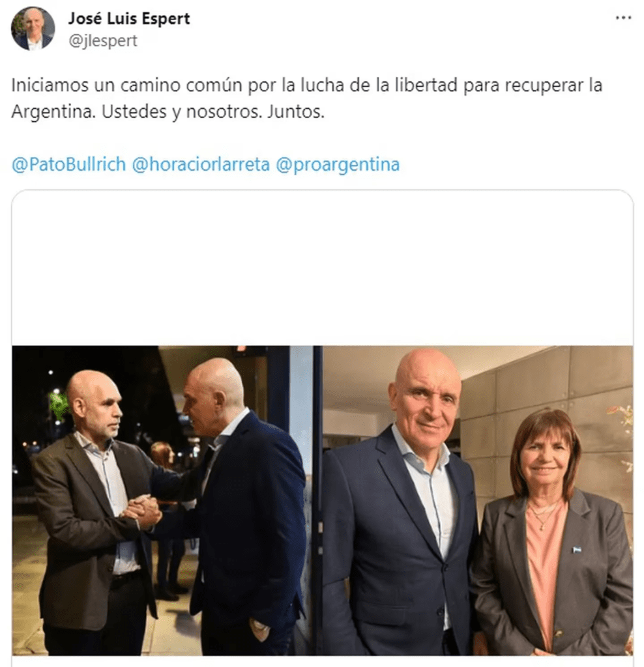The image size is (644, 667).
Task: Click José Luis Espert's profile avatar
Action: pos(33,29)
